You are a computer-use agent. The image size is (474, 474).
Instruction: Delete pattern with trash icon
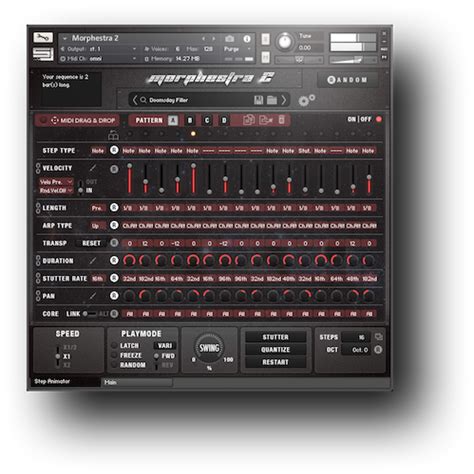click(x=282, y=119)
